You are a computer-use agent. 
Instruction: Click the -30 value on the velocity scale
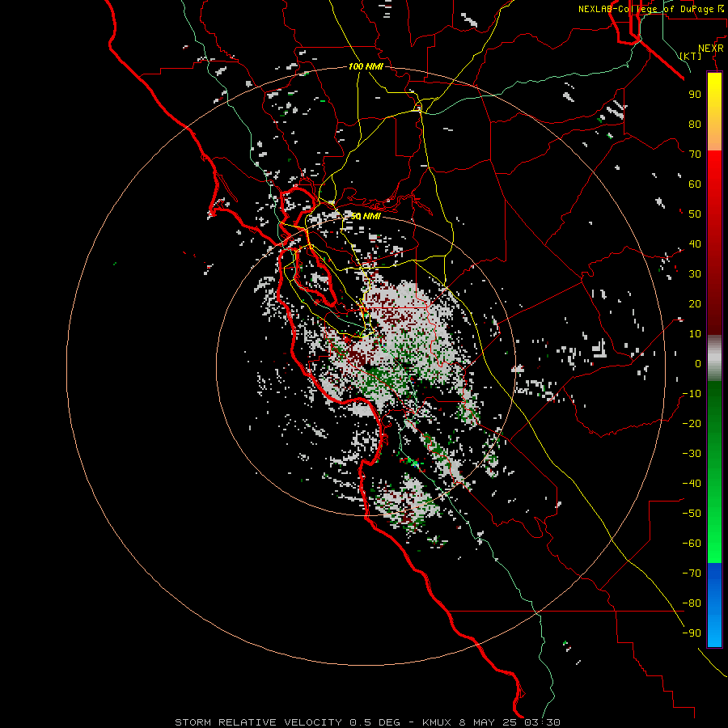click(692, 454)
